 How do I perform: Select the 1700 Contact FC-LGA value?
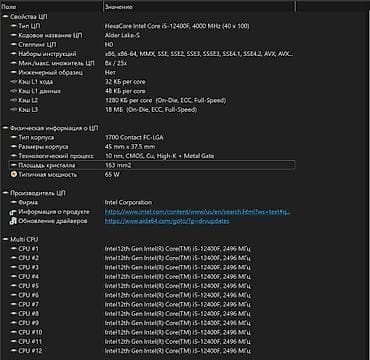[x=134, y=137]
